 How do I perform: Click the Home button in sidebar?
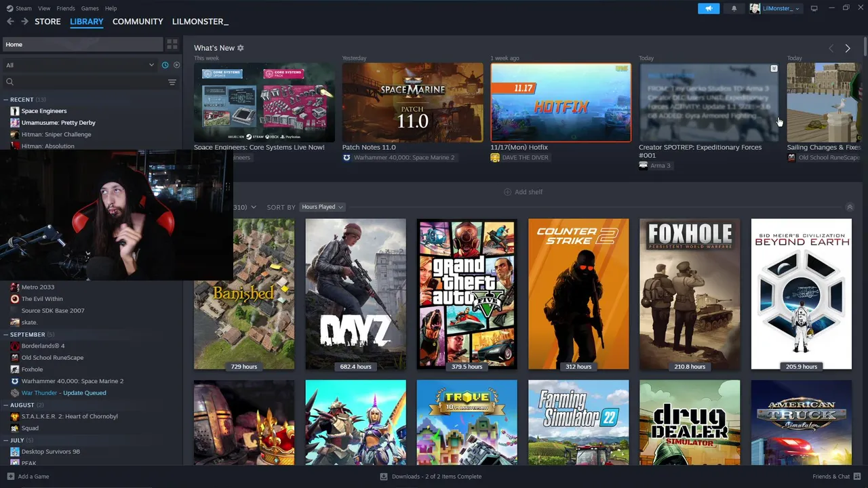click(x=83, y=44)
